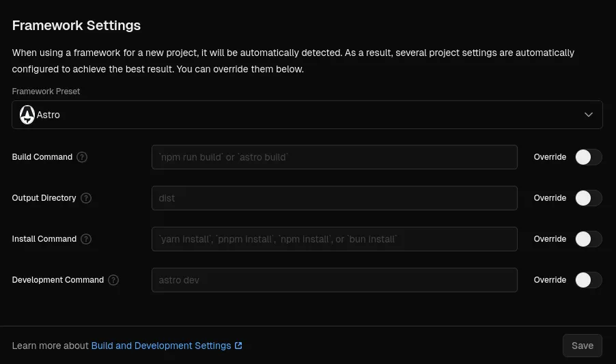
Task: Toggle the Output Directory override switch
Action: [x=588, y=198]
